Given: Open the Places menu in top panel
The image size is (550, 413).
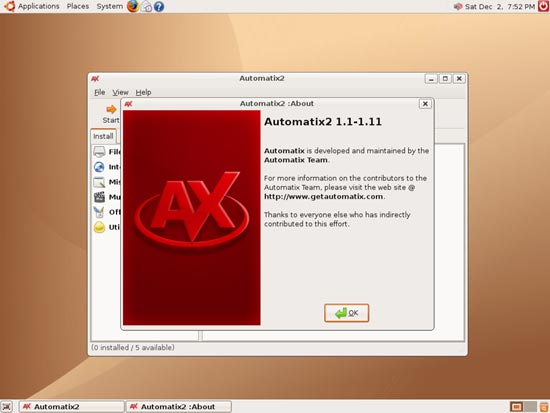Looking at the screenshot, I should pyautogui.click(x=78, y=6).
